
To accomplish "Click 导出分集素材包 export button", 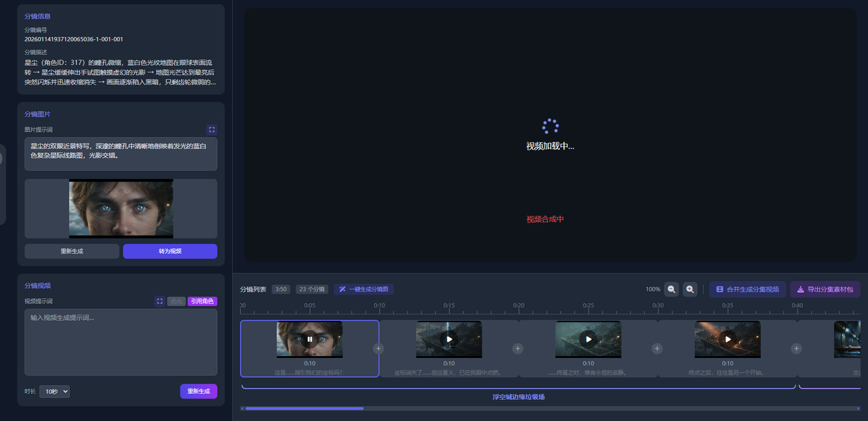I will 825,289.
